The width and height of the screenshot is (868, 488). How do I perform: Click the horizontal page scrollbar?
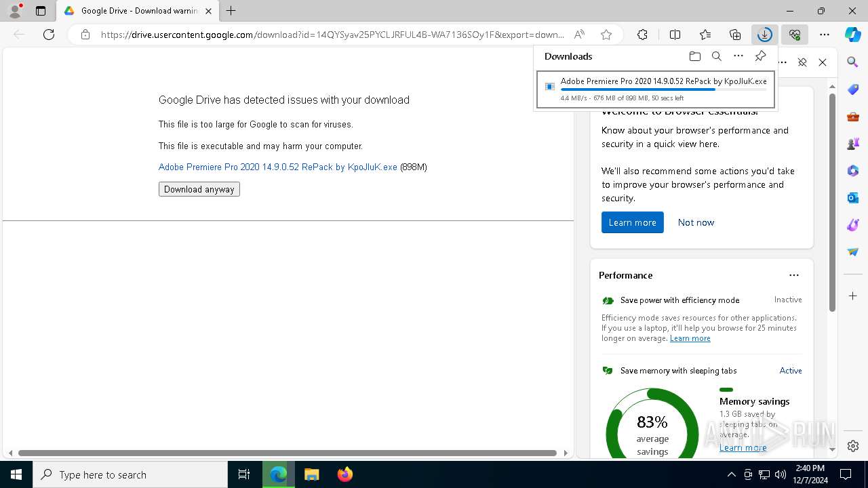pyautogui.click(x=288, y=453)
